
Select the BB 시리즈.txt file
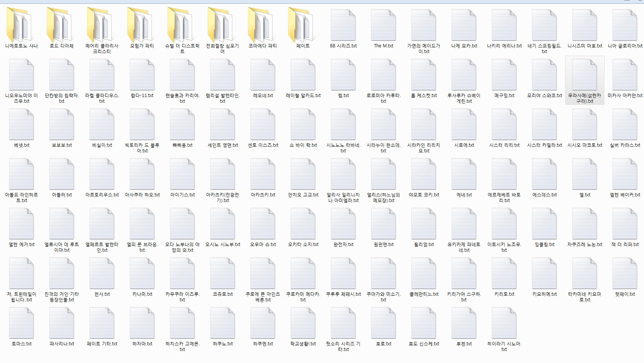pos(343,26)
